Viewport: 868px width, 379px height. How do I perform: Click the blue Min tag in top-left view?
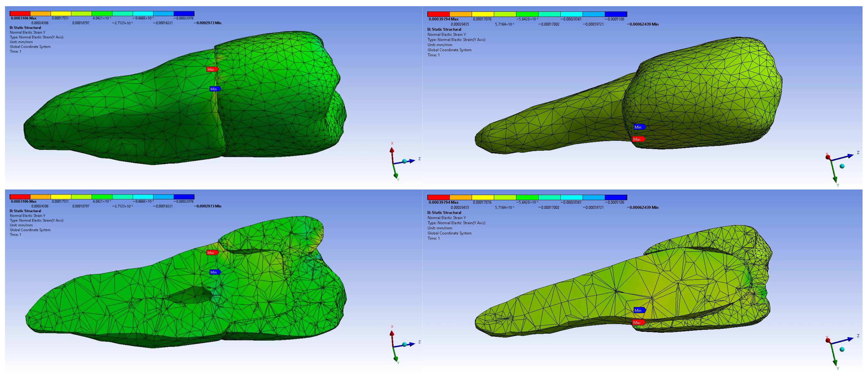pos(215,89)
